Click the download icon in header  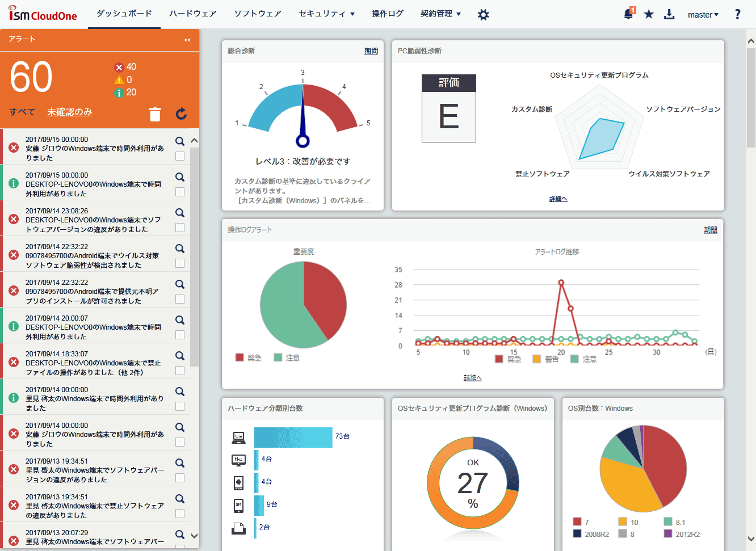point(669,14)
